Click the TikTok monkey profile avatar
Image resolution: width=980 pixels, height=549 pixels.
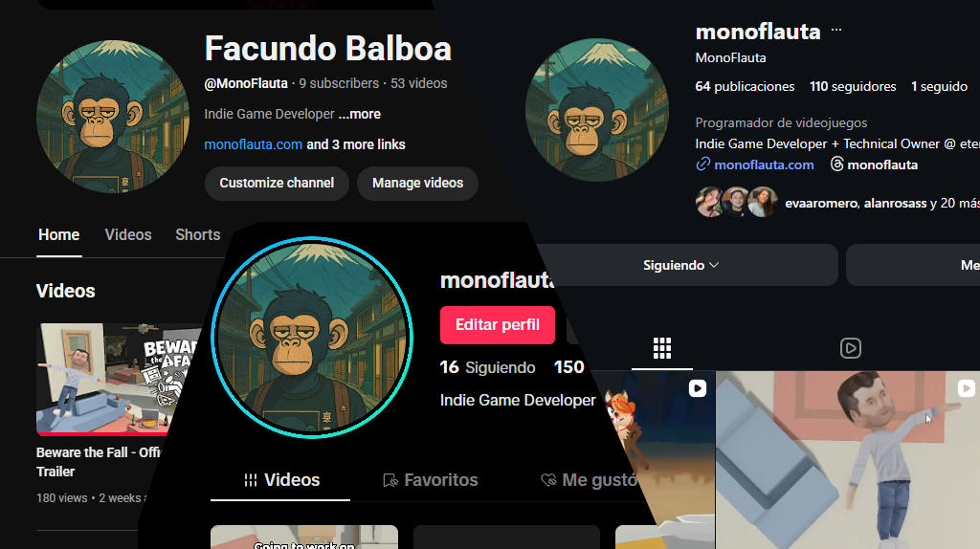312,338
